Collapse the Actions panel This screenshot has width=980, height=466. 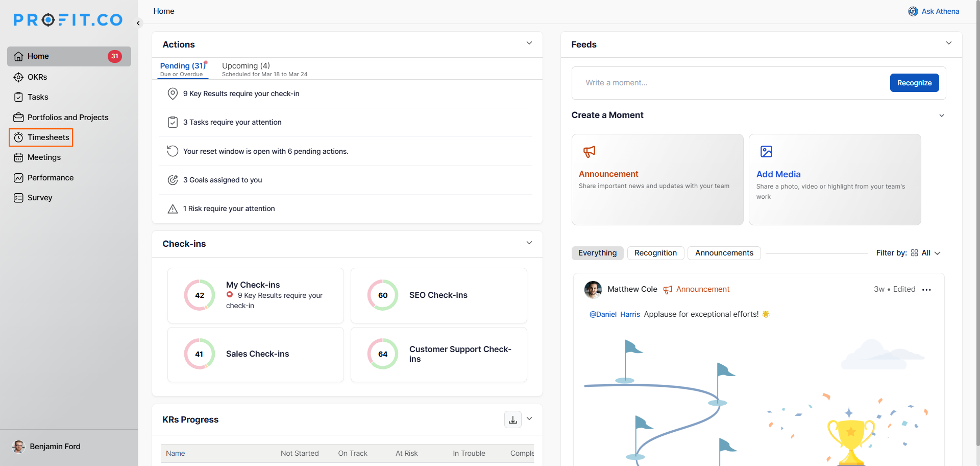(x=529, y=43)
